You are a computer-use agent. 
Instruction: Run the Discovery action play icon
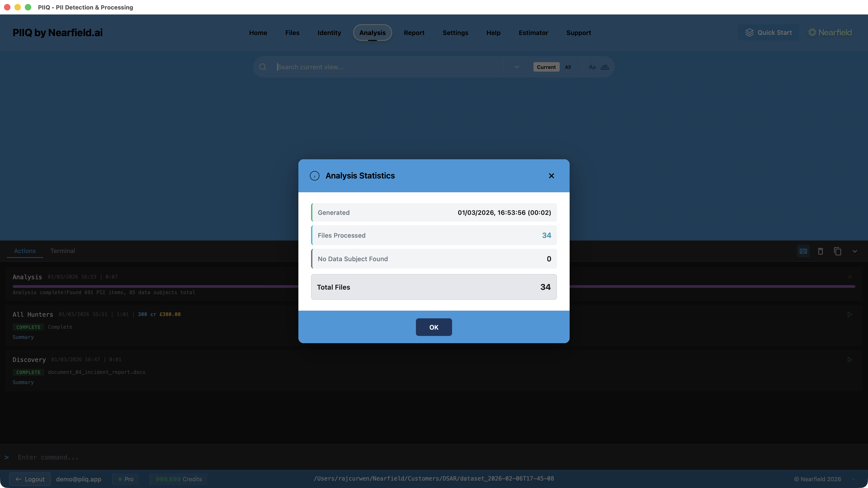[x=850, y=360]
